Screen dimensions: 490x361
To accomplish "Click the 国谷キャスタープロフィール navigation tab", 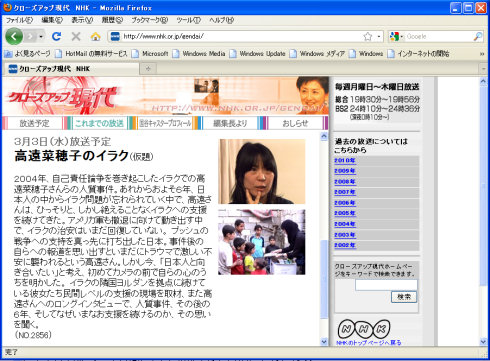I will point(165,123).
